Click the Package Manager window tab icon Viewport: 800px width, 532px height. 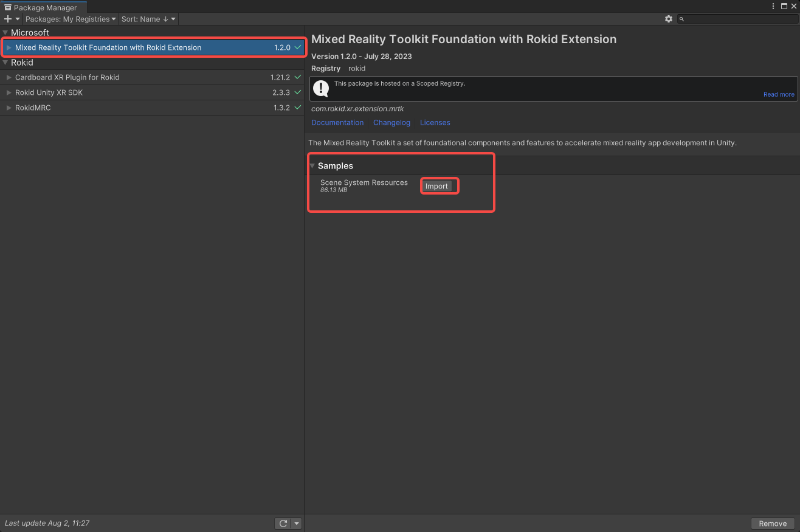pyautogui.click(x=8, y=8)
